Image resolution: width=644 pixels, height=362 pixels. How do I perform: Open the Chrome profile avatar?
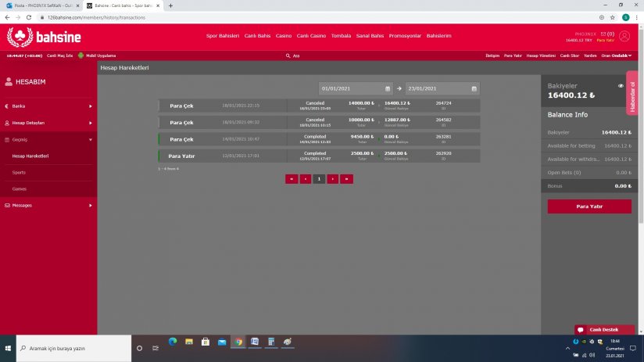coord(625,17)
